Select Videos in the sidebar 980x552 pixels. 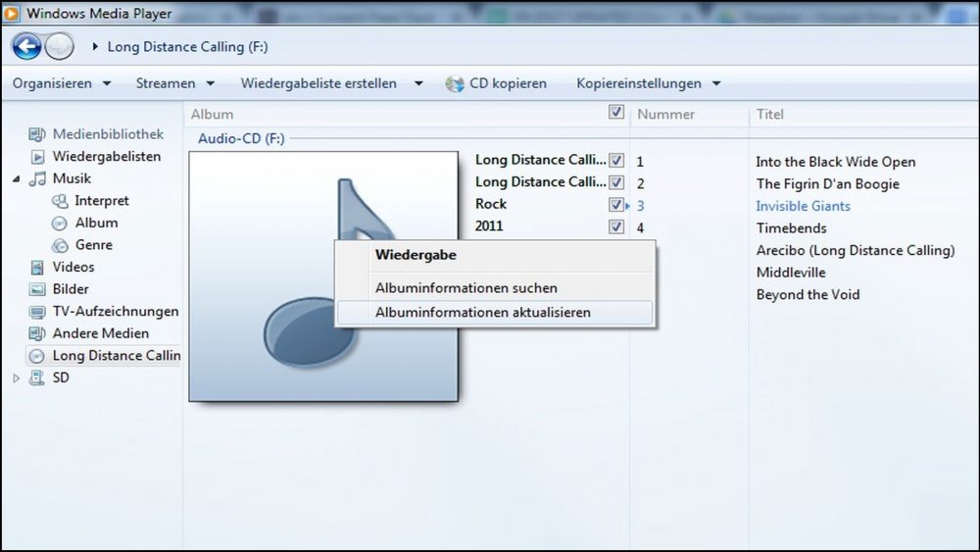(73, 267)
